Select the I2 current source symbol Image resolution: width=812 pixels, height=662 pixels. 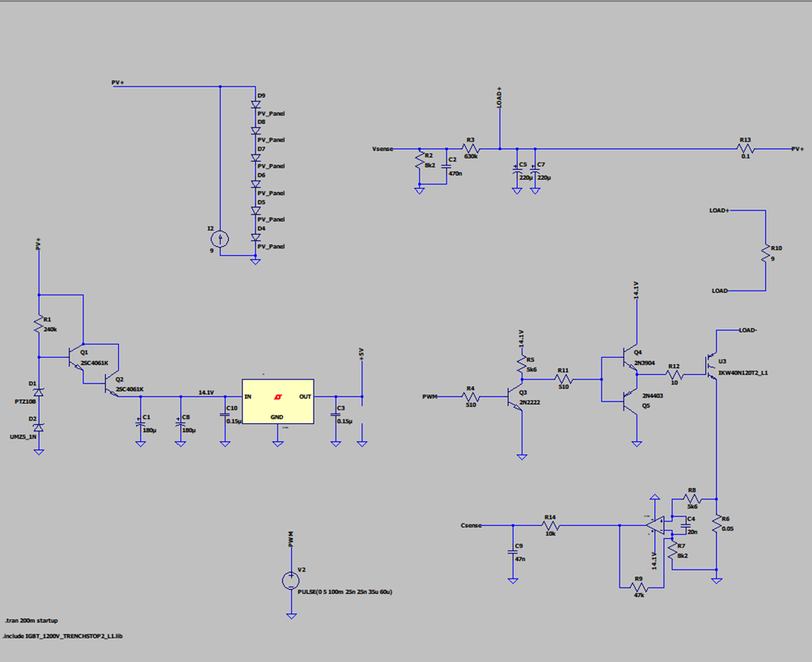pyautogui.click(x=219, y=239)
